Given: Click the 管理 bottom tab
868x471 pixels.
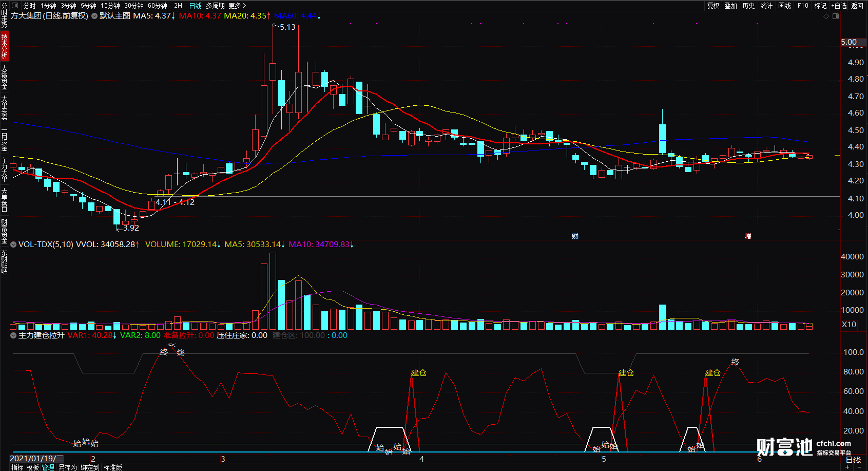Looking at the screenshot, I should (48, 467).
